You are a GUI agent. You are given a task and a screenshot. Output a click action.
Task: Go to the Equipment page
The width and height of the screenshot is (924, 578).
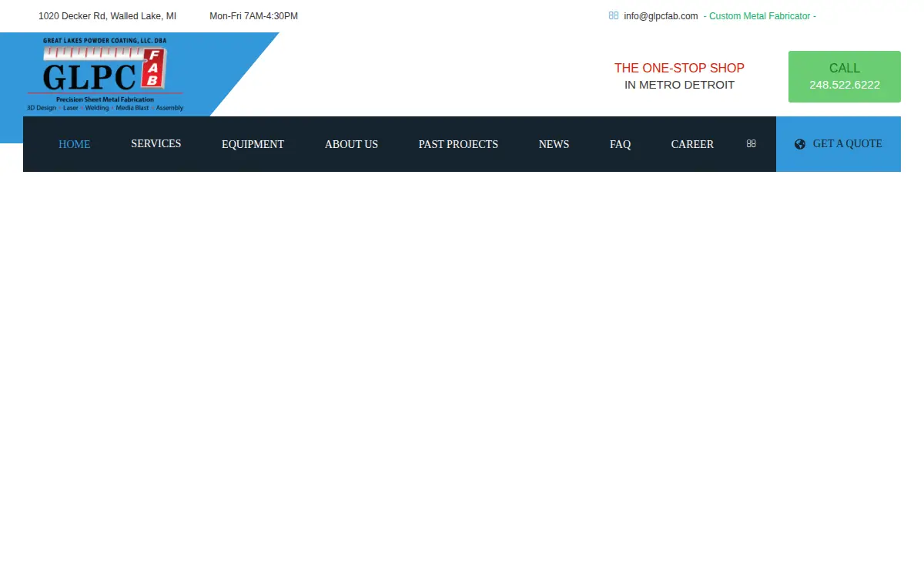(x=253, y=144)
